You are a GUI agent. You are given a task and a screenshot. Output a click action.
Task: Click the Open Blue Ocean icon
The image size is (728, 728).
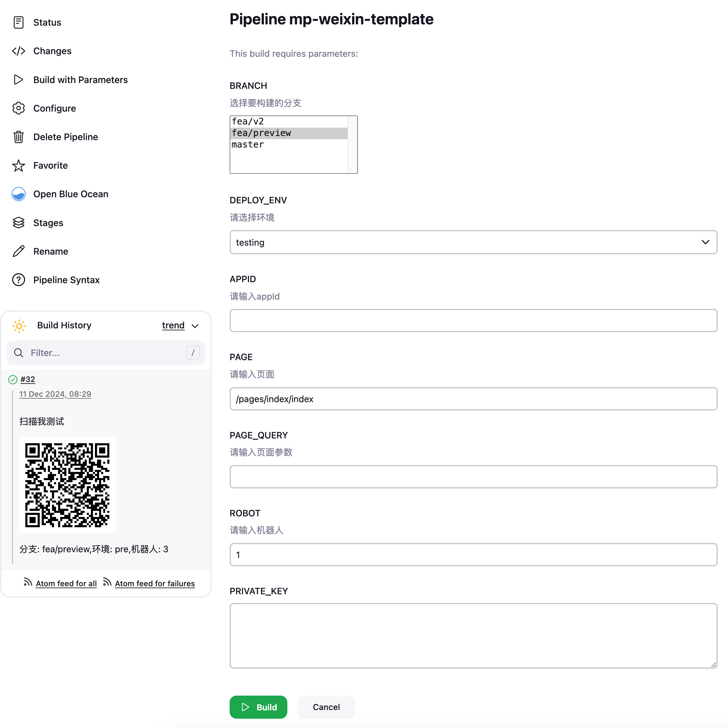(19, 194)
